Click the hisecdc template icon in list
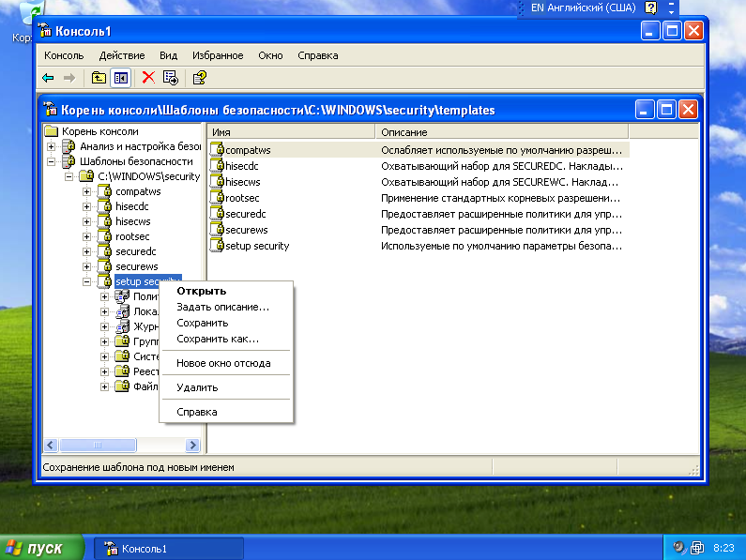Screen dimensions: 746x560 [x=217, y=166]
